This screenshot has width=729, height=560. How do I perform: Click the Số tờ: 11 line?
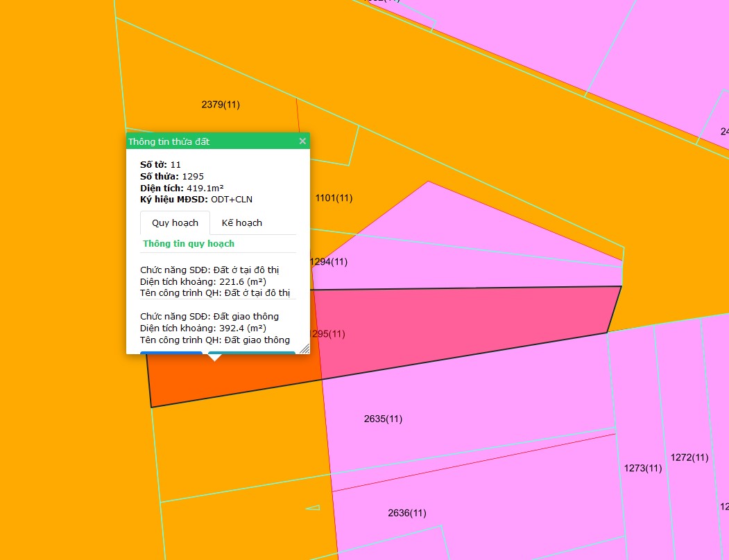click(160, 164)
